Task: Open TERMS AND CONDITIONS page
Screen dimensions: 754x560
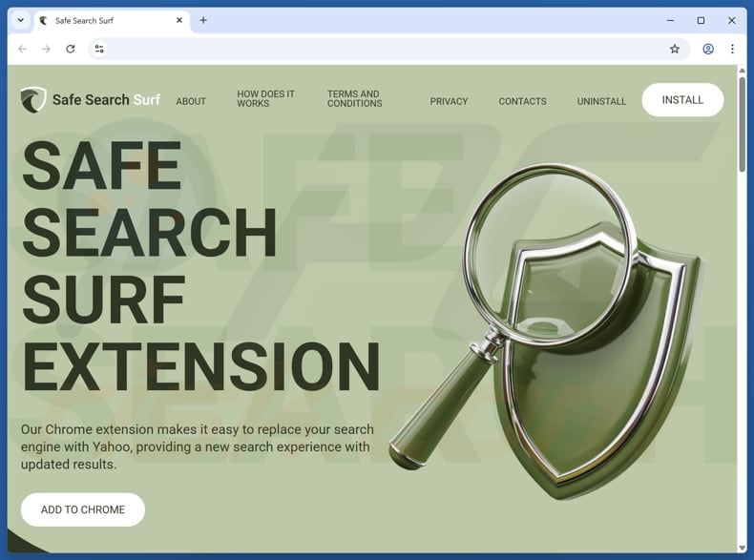Action: point(355,98)
